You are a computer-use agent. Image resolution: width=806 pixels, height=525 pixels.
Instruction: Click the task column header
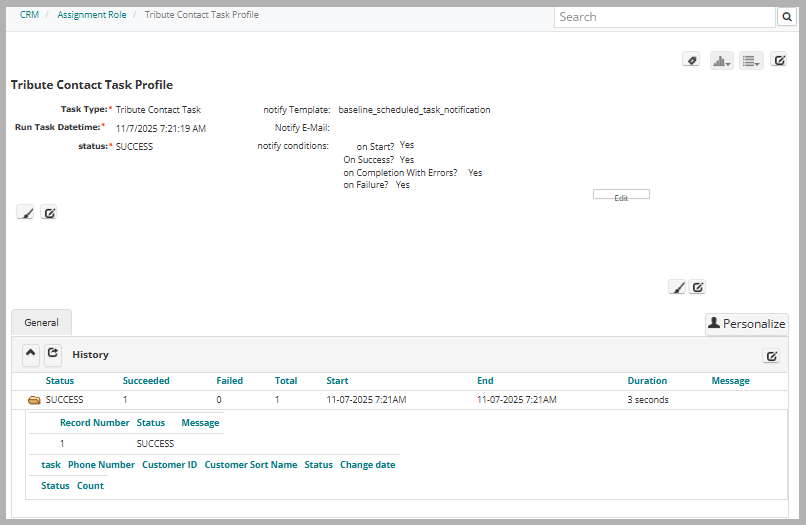click(51, 465)
